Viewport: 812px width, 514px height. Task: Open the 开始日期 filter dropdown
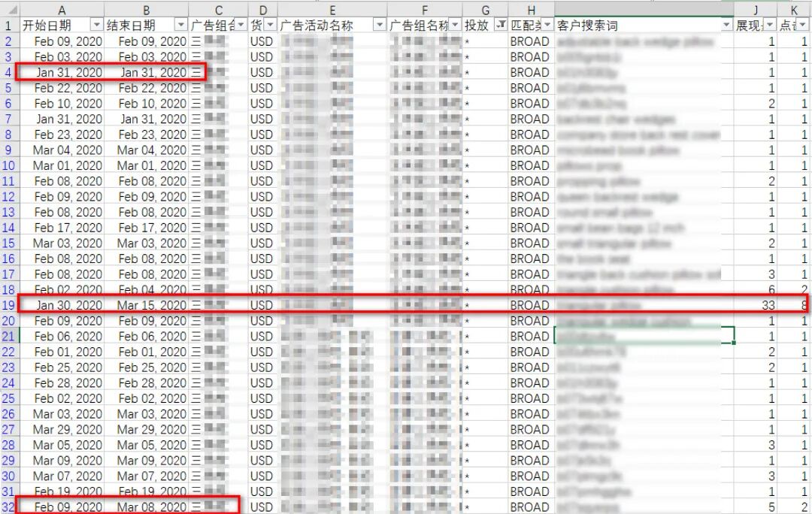tap(96, 25)
